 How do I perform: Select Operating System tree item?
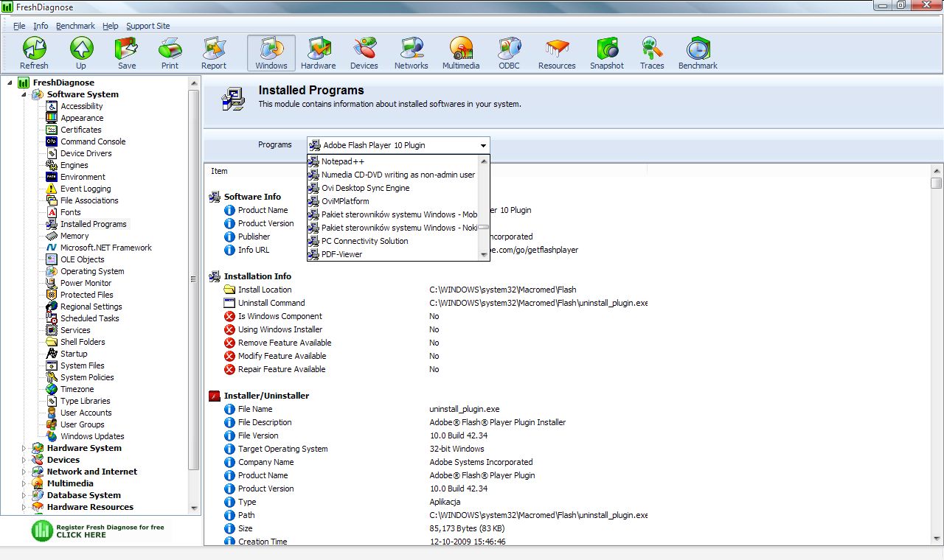[x=92, y=271]
